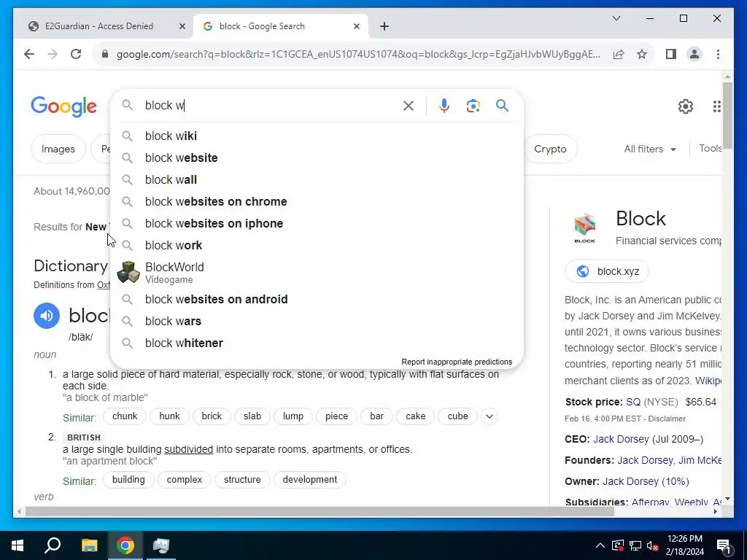The width and height of the screenshot is (747, 560).
Task: Select similar word chunk
Action: click(125, 416)
